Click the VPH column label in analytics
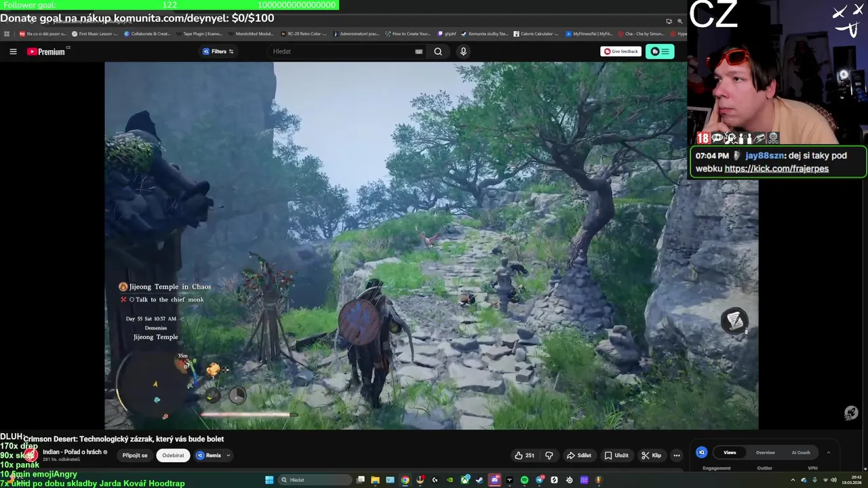The image size is (868, 488). [812, 468]
